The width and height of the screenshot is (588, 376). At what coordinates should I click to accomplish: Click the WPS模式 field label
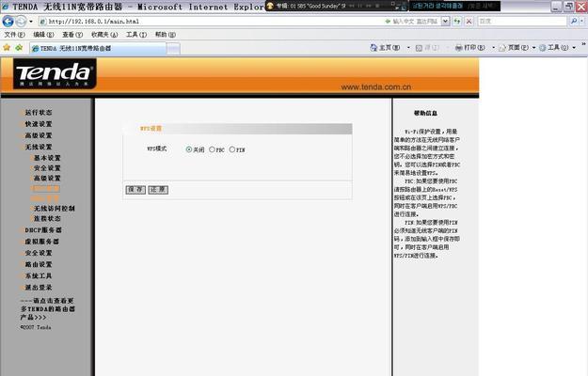coord(157,149)
